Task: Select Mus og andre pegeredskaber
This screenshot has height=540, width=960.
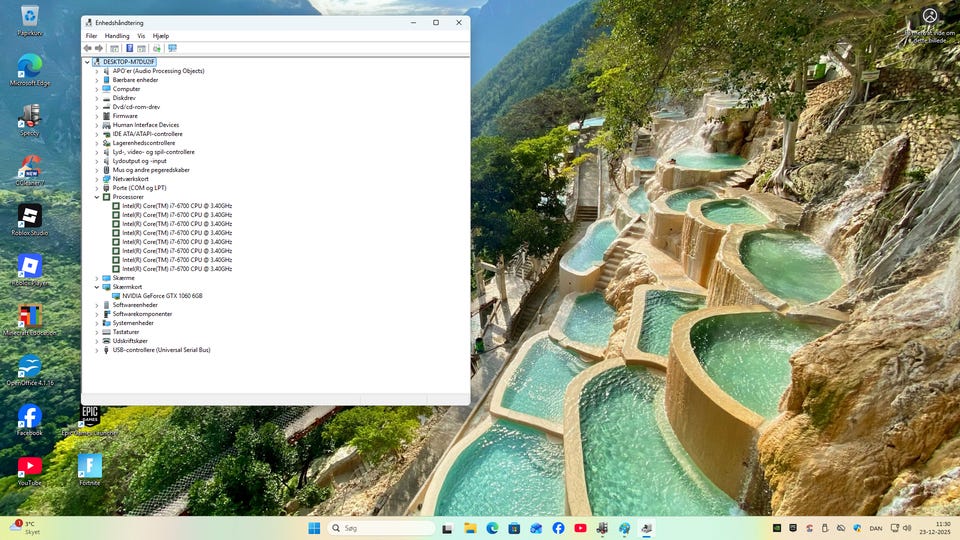Action: click(x=151, y=170)
